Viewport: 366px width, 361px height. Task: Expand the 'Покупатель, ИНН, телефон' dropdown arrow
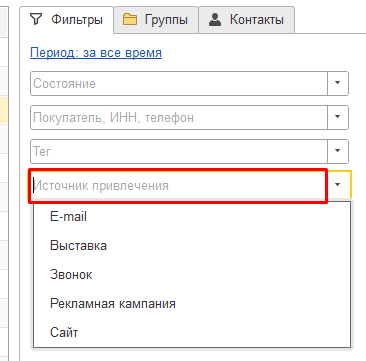[338, 117]
